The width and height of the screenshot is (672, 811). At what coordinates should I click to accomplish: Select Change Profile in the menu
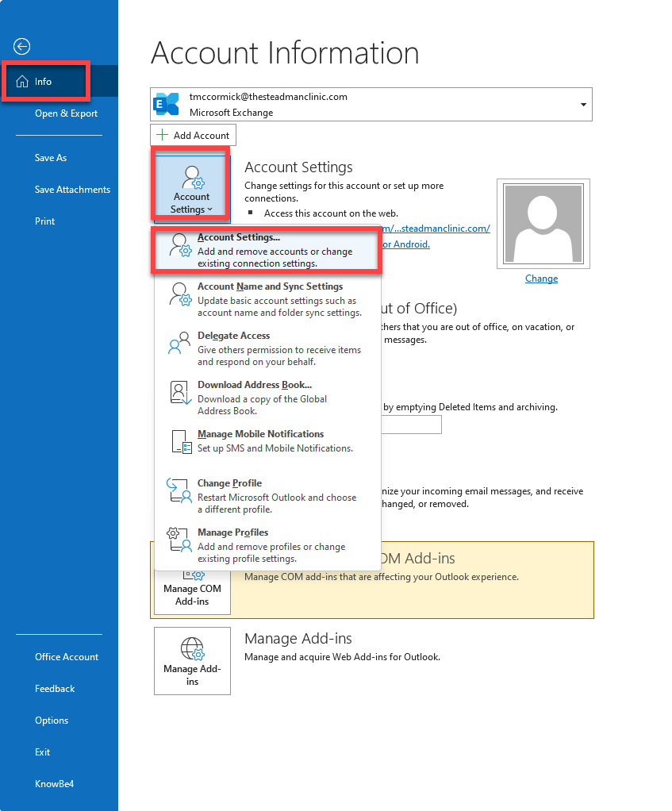[x=267, y=496]
